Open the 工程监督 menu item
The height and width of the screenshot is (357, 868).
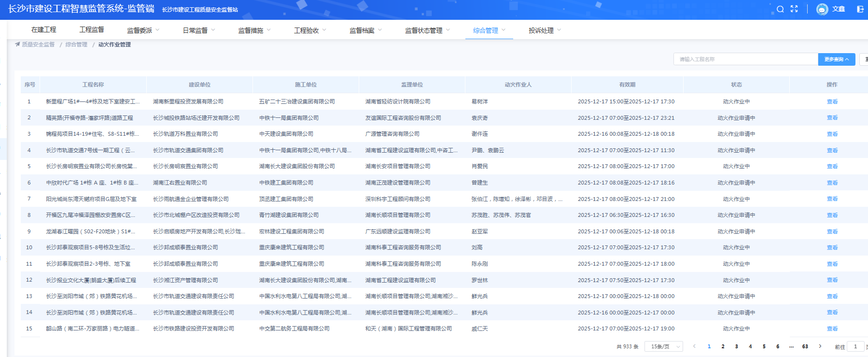92,30
